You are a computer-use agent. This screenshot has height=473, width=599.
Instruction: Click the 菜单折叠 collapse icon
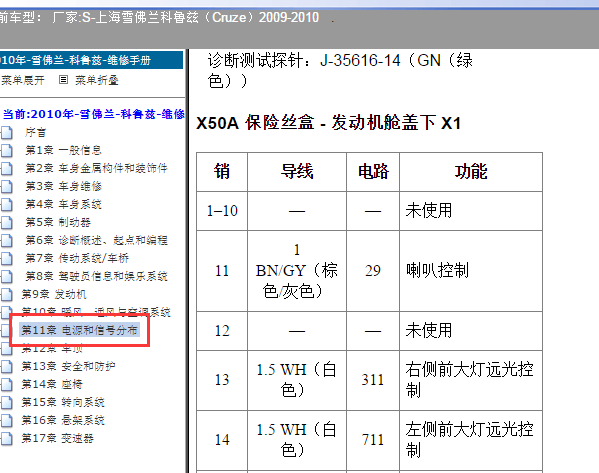pyautogui.click(x=63, y=79)
